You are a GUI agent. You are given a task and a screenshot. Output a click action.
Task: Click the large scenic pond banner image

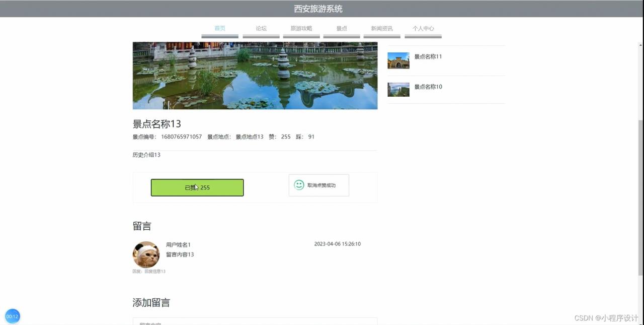(255, 75)
